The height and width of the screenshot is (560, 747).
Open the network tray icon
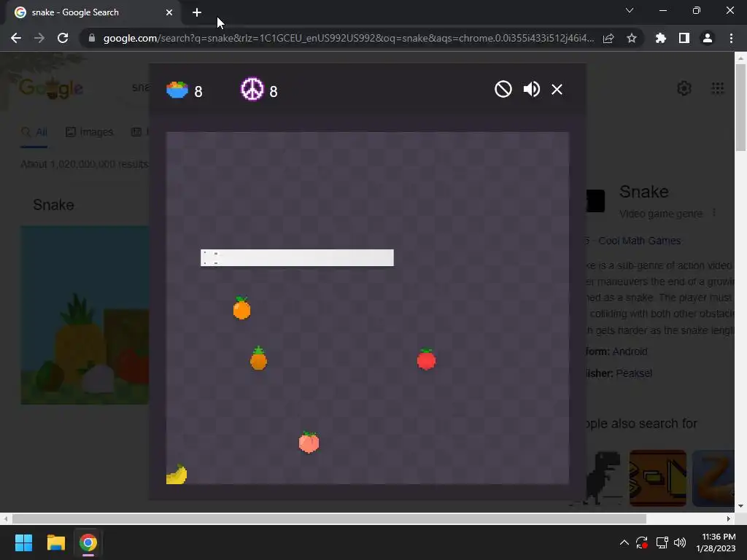(662, 542)
